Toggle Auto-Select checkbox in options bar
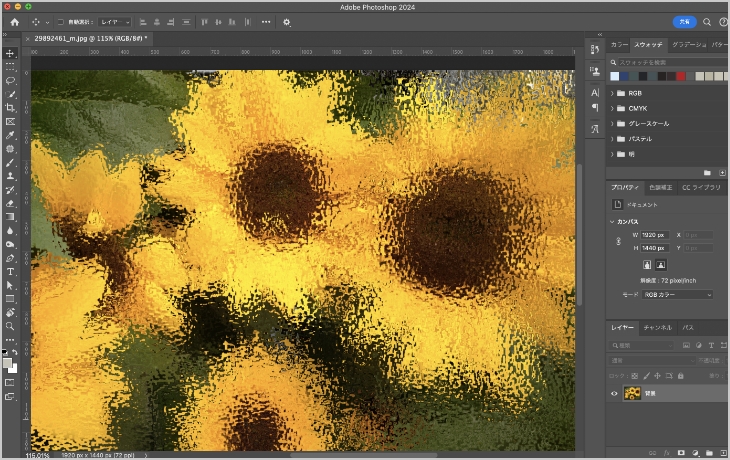 (61, 22)
